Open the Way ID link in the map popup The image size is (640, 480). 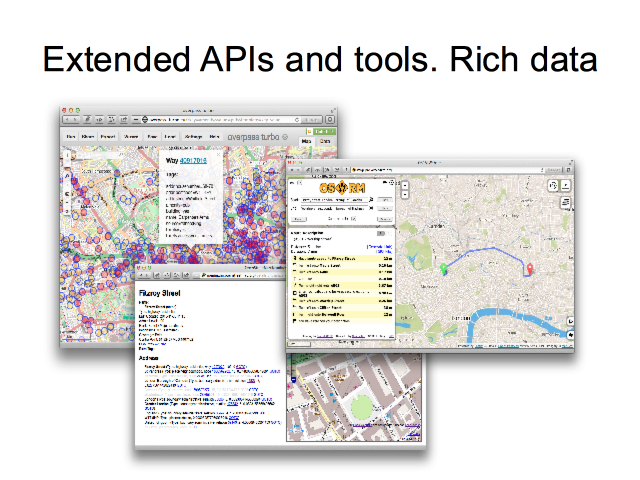[193, 161]
